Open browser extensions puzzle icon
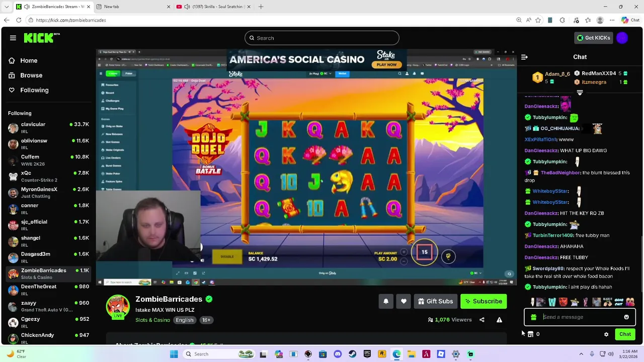 pyautogui.click(x=562, y=20)
